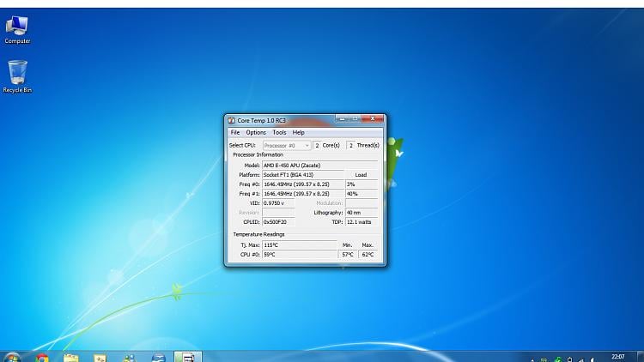
Task: Click the Core Temp title bar icon
Action: (232, 120)
